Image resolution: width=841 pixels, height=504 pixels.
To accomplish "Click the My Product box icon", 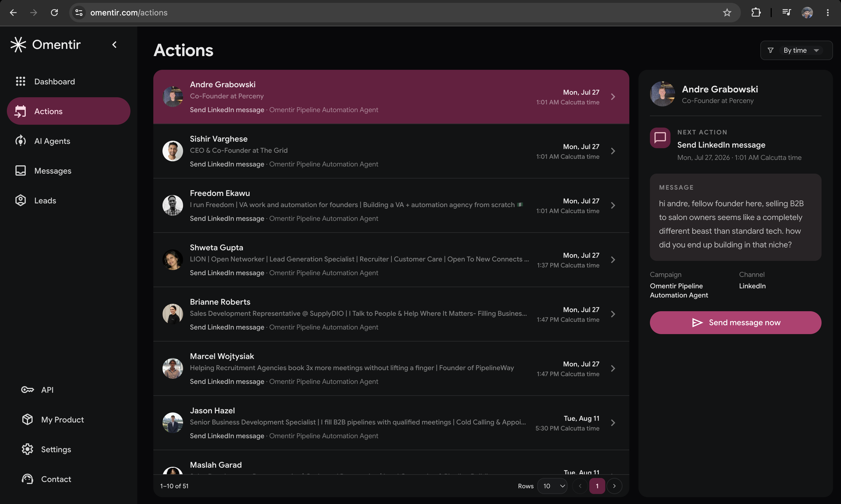I will [27, 419].
